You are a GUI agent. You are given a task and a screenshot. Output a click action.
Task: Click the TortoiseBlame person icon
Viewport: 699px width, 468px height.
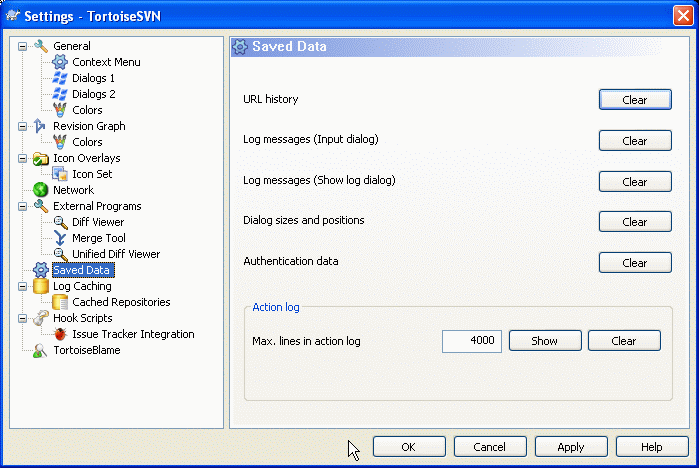click(40, 350)
